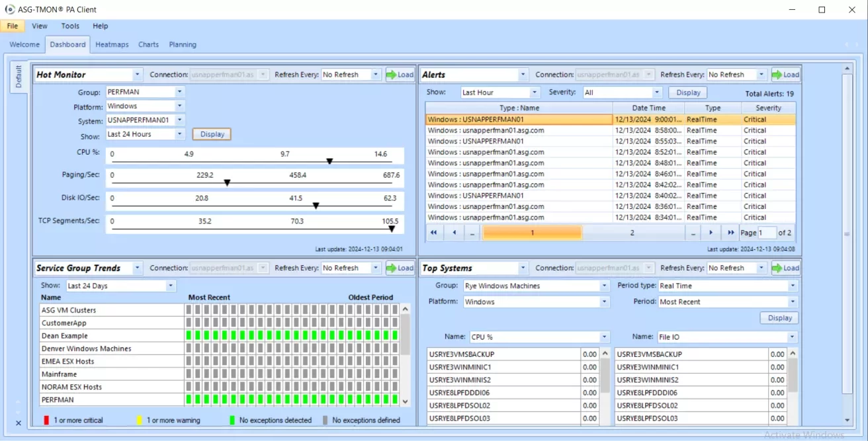Expand Alerts Show Last Hour dropdown
The width and height of the screenshot is (868, 441).
click(535, 93)
